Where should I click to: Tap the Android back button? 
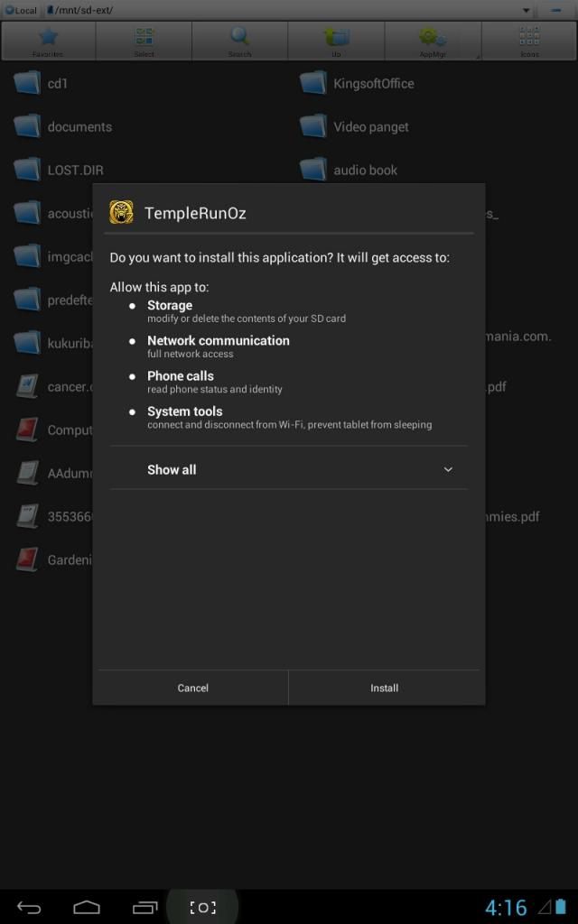click(x=30, y=907)
